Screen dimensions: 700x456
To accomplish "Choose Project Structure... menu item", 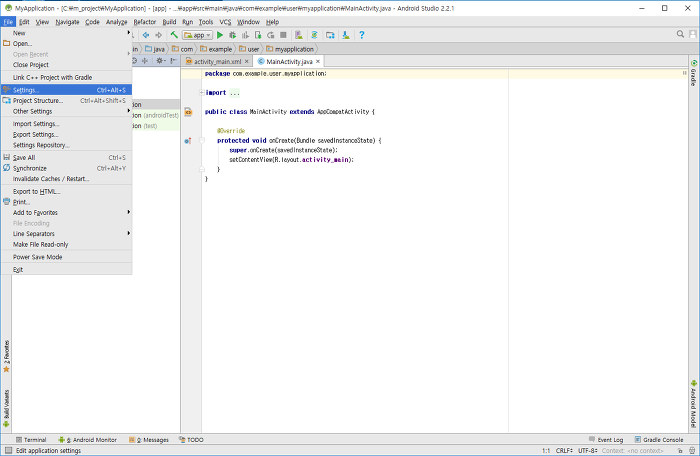I will tap(66, 100).
